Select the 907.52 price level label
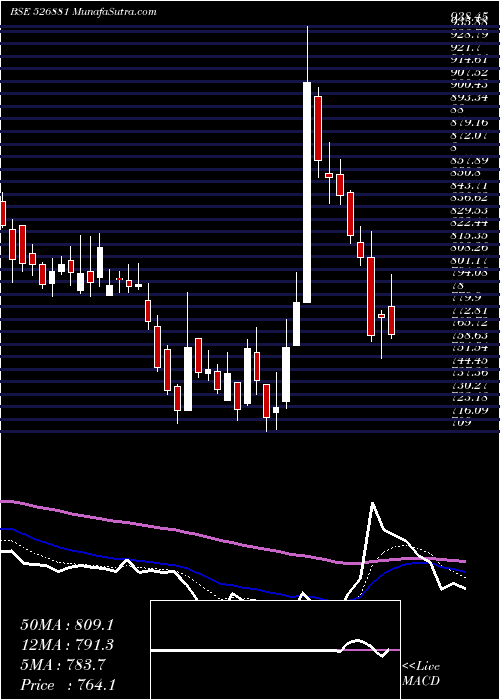 click(x=469, y=72)
